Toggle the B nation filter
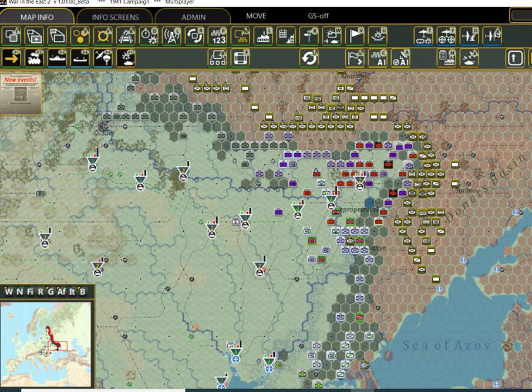 tap(82, 291)
